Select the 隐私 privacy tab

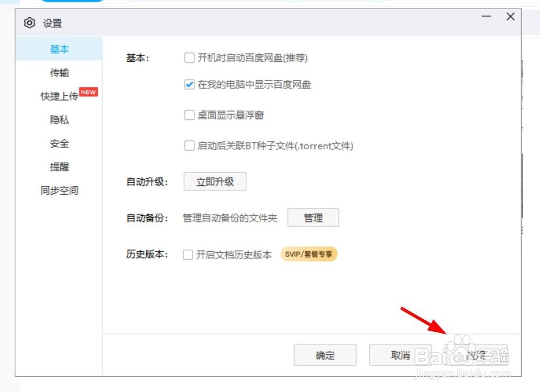pos(60,120)
